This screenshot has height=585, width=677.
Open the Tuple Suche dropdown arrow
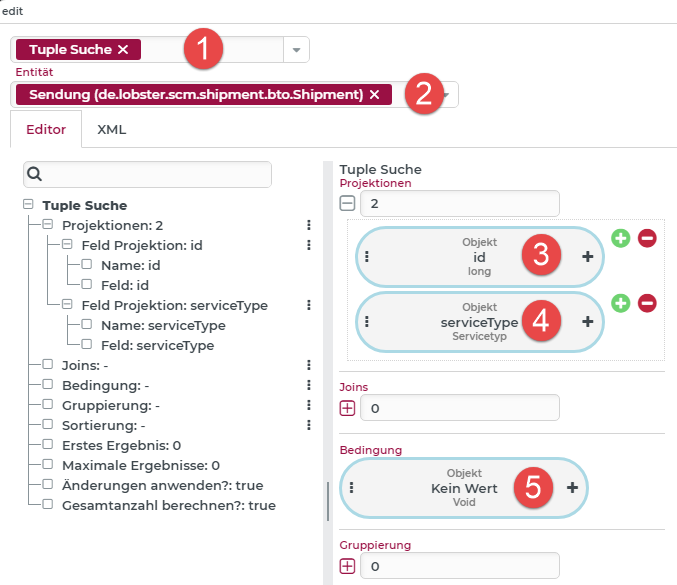click(296, 49)
